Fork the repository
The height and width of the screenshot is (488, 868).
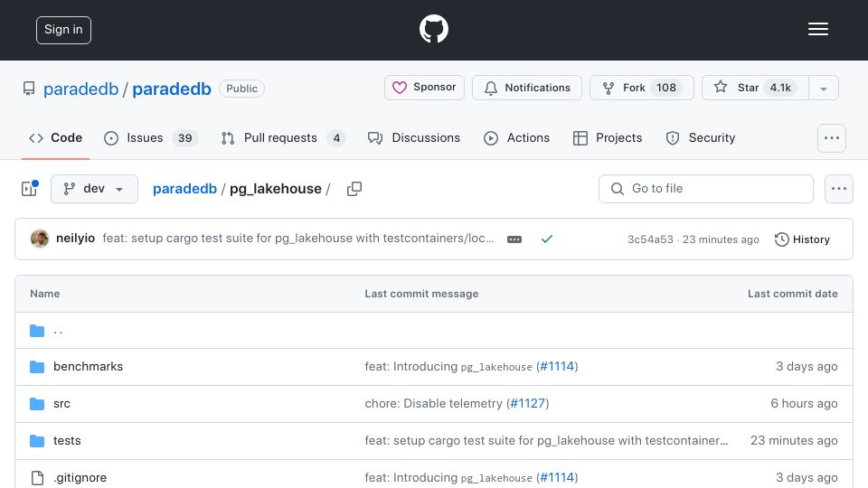click(x=641, y=88)
